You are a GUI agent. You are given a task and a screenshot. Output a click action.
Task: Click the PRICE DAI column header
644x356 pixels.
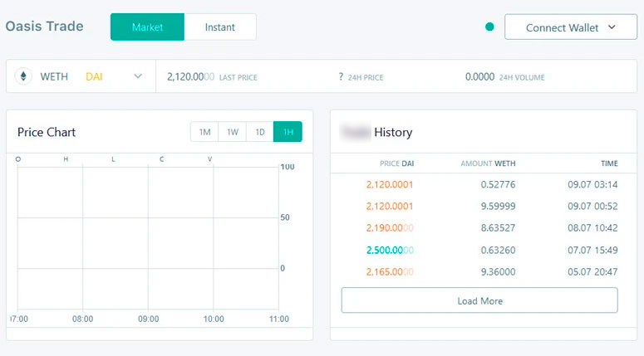[396, 163]
